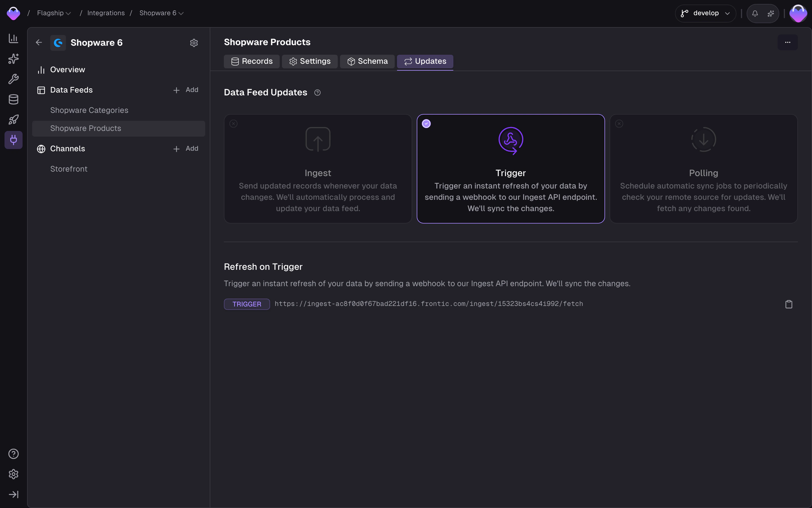Expand the sidebar with the arrow-to-bar icon
Image resolution: width=812 pixels, height=508 pixels.
coord(14,494)
